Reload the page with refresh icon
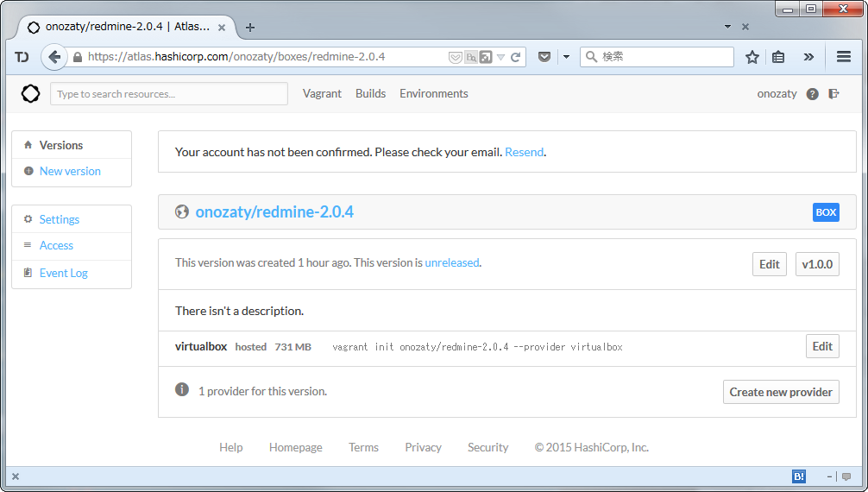The height and width of the screenshot is (492, 868). pos(515,56)
